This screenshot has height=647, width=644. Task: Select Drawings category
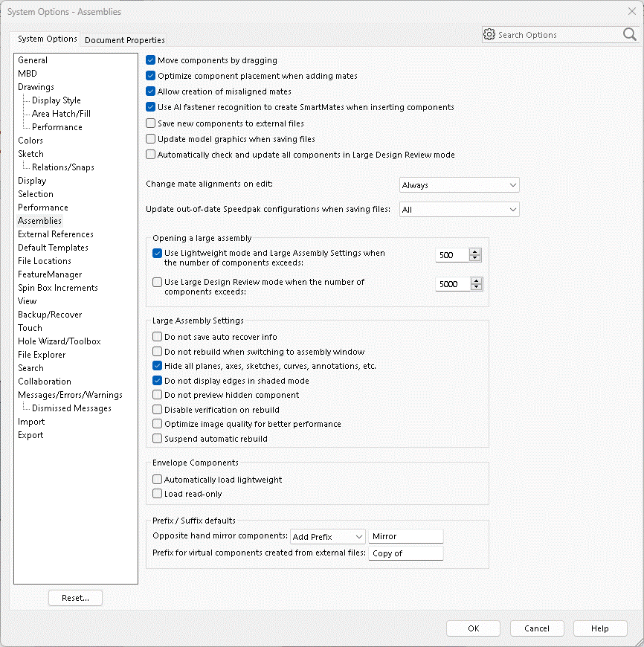tap(36, 87)
